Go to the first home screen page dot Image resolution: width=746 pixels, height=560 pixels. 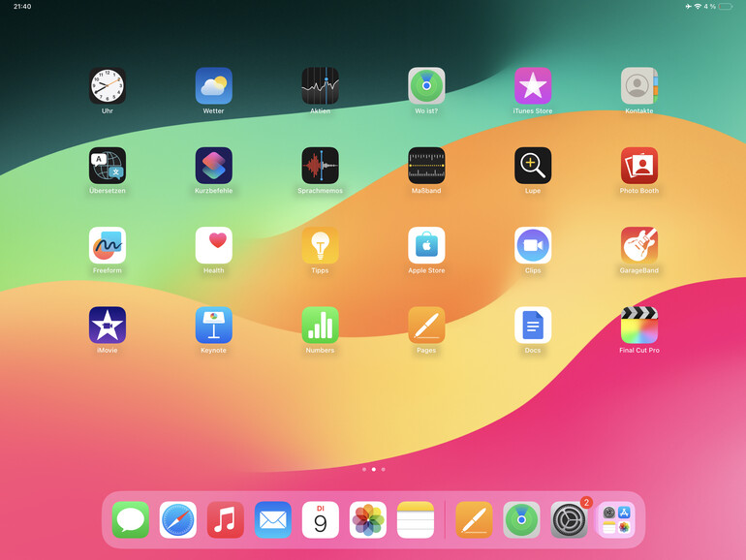point(364,469)
